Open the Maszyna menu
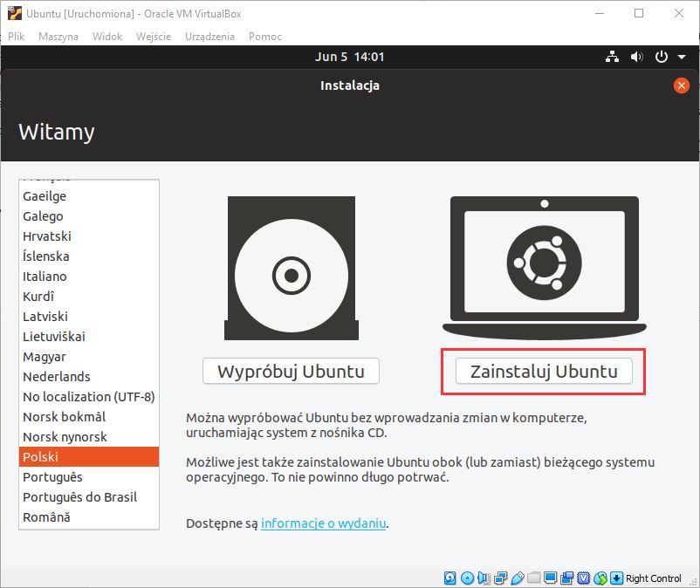Viewport: 700px width, 588px height. [58, 37]
